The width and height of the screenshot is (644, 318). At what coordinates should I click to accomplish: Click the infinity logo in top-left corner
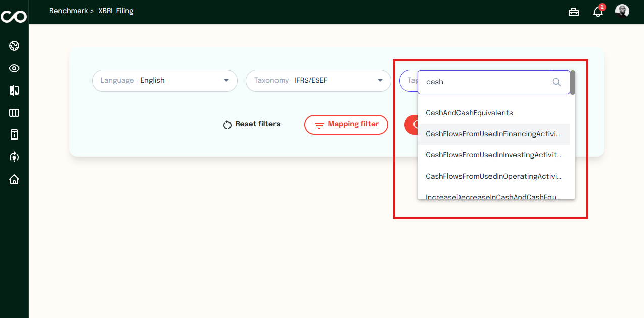[14, 16]
